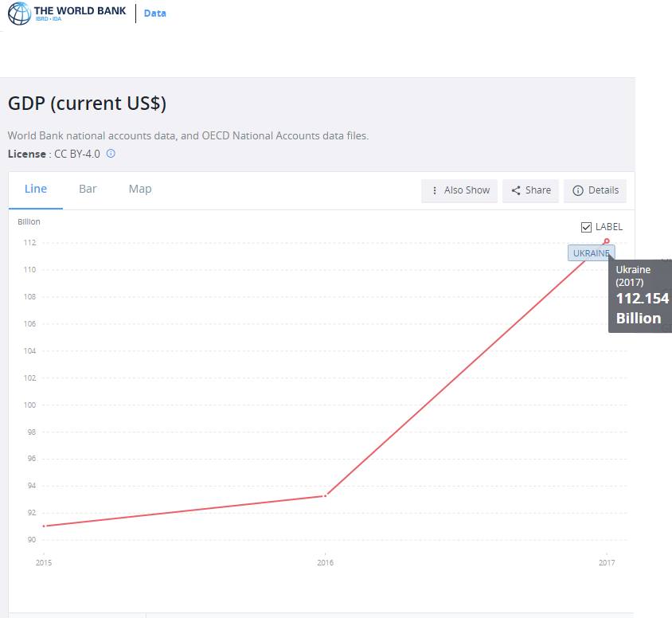Click the share icon
Screen dimensions: 672x618
[x=516, y=190]
